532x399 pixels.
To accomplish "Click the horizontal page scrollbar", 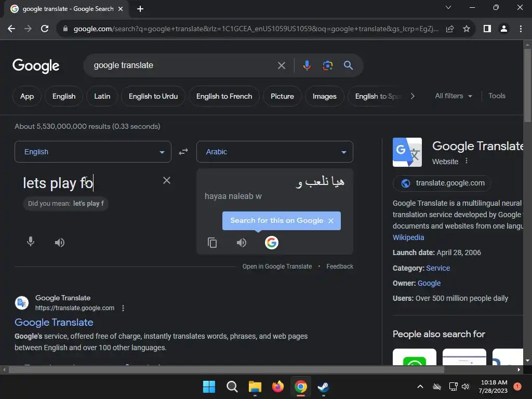I will [227, 370].
